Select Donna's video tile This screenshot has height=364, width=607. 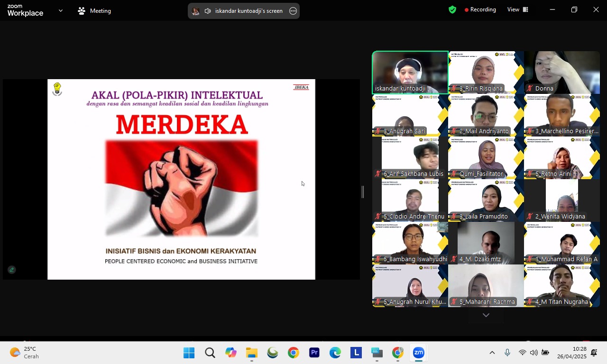coord(562,73)
